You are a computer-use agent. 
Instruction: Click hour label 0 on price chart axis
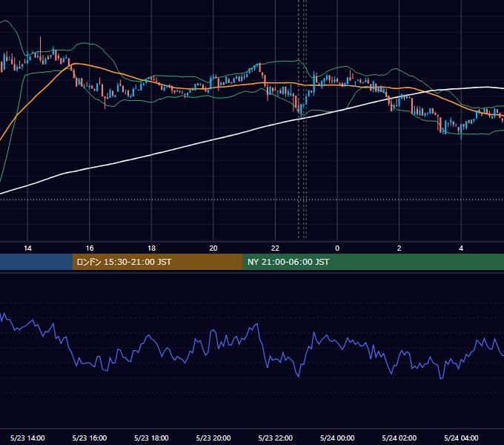click(337, 248)
